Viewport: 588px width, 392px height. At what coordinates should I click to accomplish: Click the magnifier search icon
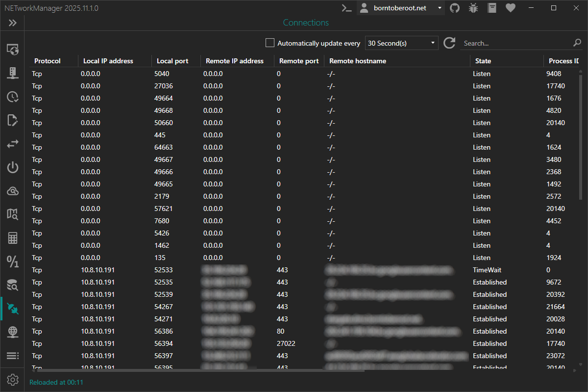[x=577, y=43]
